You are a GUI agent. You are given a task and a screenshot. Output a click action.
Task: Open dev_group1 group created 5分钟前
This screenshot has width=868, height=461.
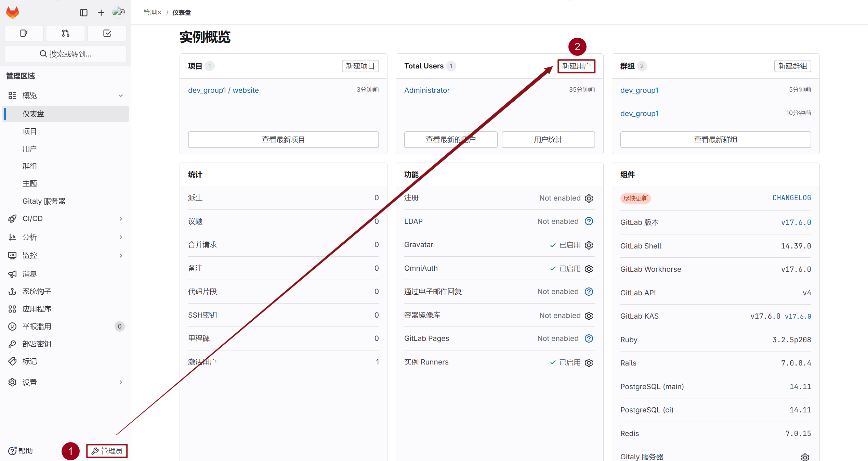tap(639, 90)
